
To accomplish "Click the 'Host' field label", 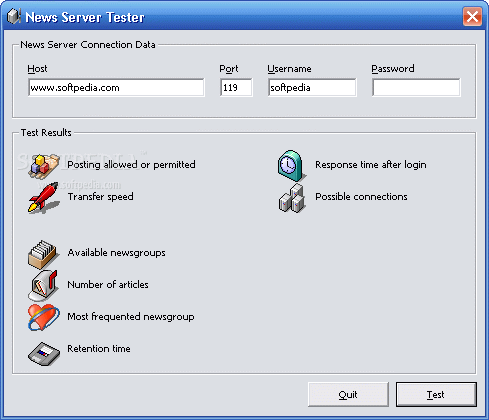I will point(37,69).
